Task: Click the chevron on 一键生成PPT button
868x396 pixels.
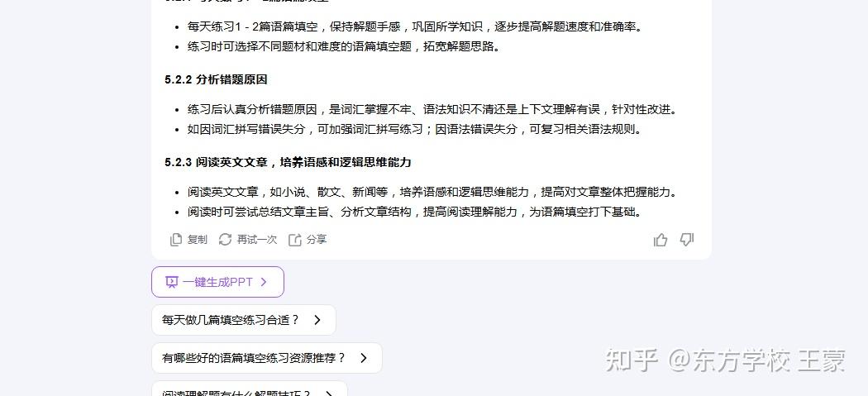Action: [264, 282]
